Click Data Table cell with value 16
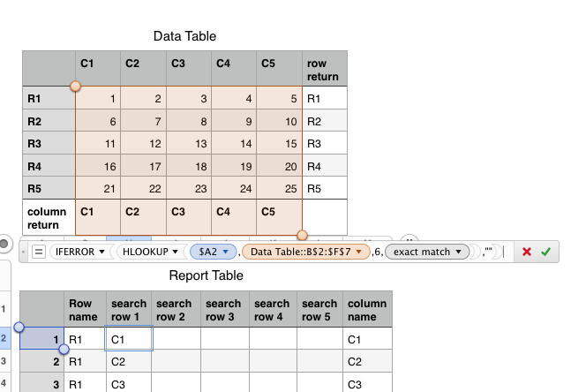Image resolution: width=586 pixels, height=392 pixels. [x=98, y=165]
